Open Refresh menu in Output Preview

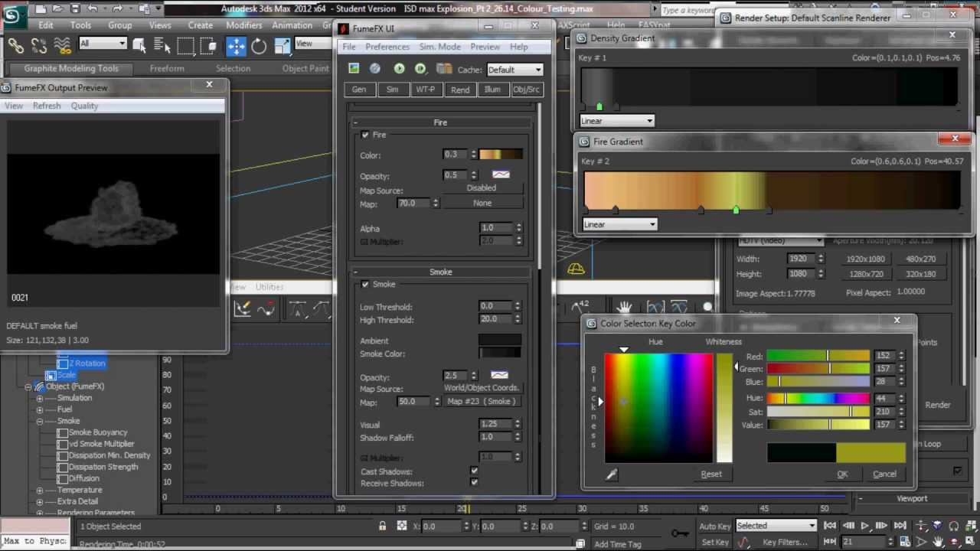(47, 106)
